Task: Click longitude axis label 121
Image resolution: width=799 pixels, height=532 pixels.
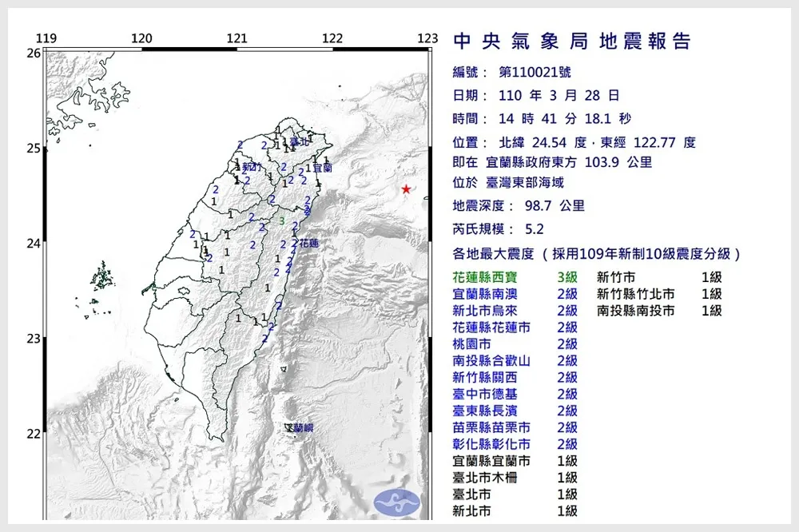Action: [237, 38]
